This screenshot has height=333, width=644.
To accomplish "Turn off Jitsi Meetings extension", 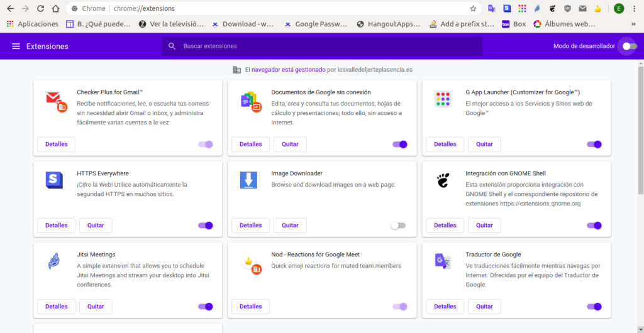I will [206, 307].
